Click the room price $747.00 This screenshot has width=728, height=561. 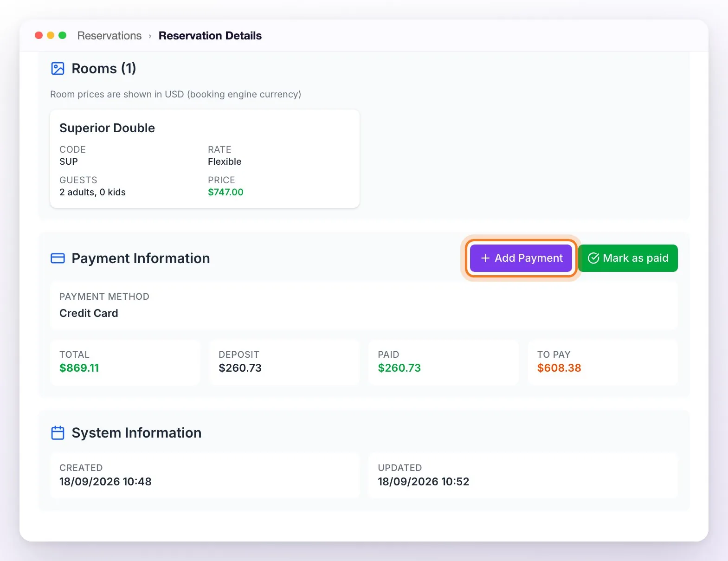coord(225,192)
